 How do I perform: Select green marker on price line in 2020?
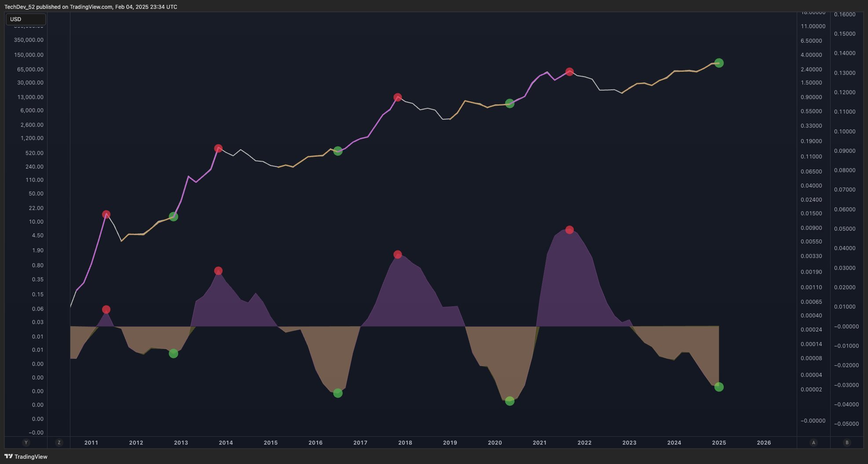(509, 103)
